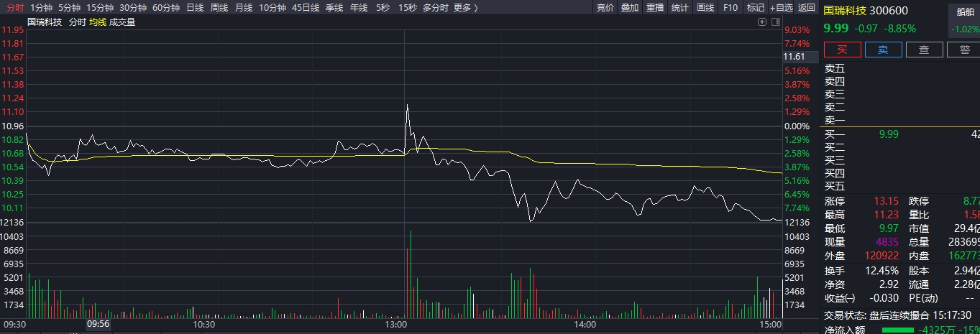The image size is (980, 334).
Task: Click +自选 to add to watchlist
Action: tap(781, 7)
